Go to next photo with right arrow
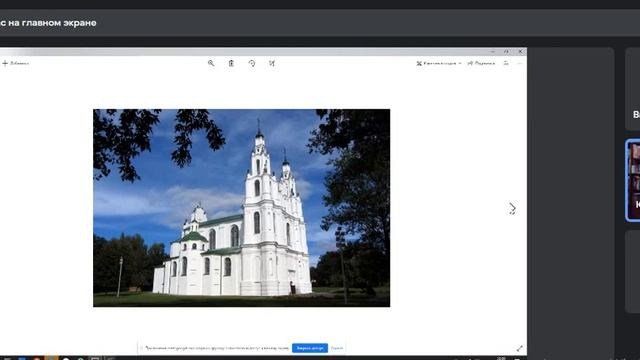This screenshot has height=360, width=640. click(x=512, y=209)
